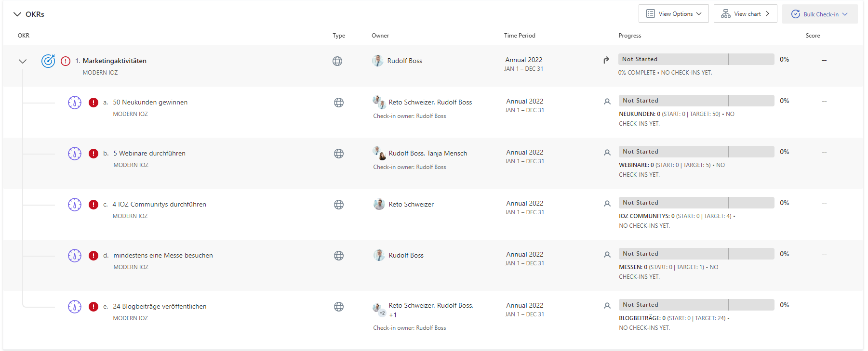Click the red alert icon for 50 Neukunden gewinnen
868x351 pixels.
(x=93, y=103)
